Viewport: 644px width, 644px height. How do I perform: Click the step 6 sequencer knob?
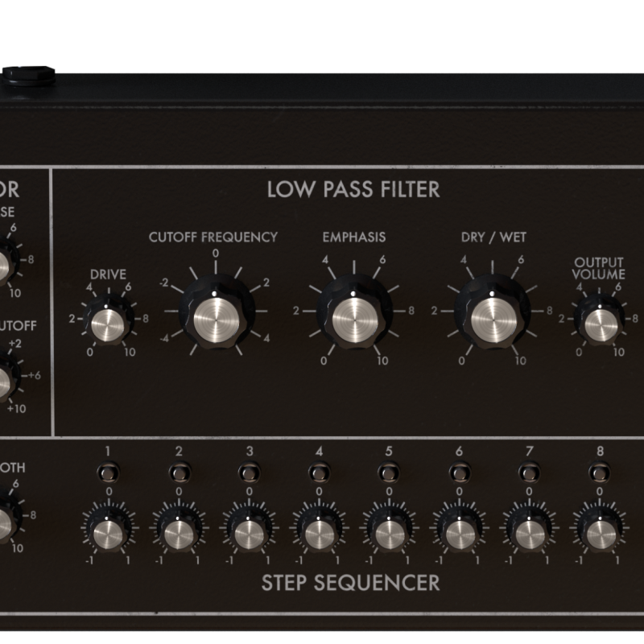tap(460, 531)
